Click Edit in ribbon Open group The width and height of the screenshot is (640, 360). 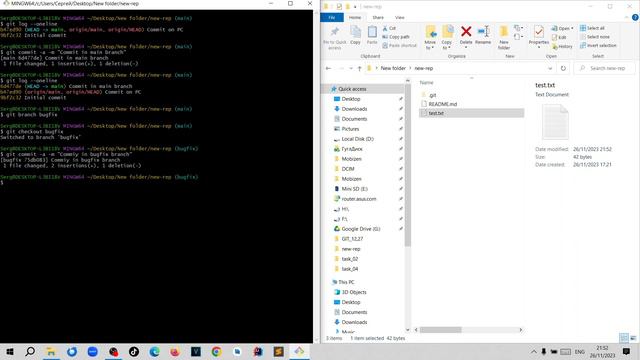tap(559, 37)
